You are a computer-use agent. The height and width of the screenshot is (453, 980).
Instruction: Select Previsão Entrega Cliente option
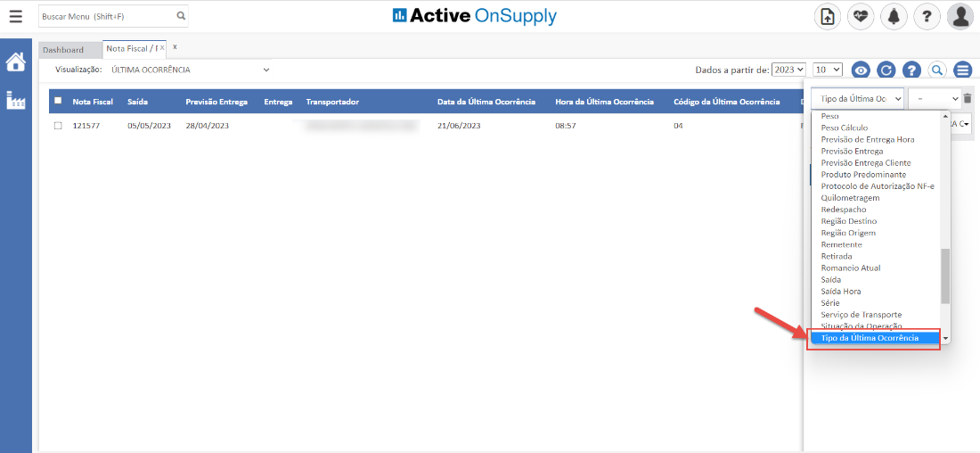(x=875, y=162)
